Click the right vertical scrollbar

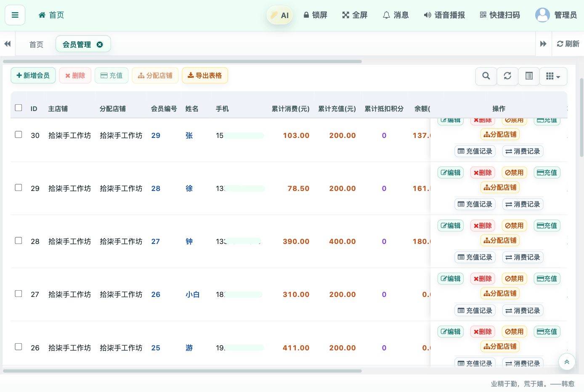point(581,117)
